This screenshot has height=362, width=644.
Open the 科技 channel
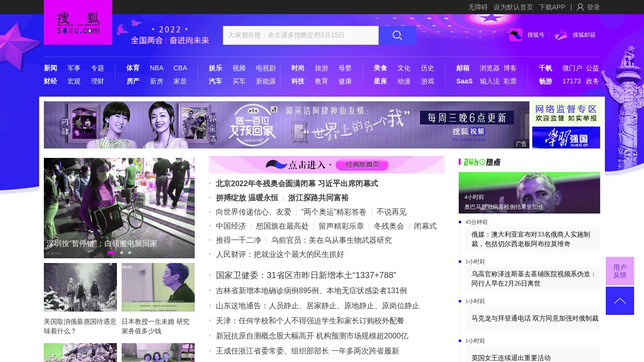click(298, 81)
